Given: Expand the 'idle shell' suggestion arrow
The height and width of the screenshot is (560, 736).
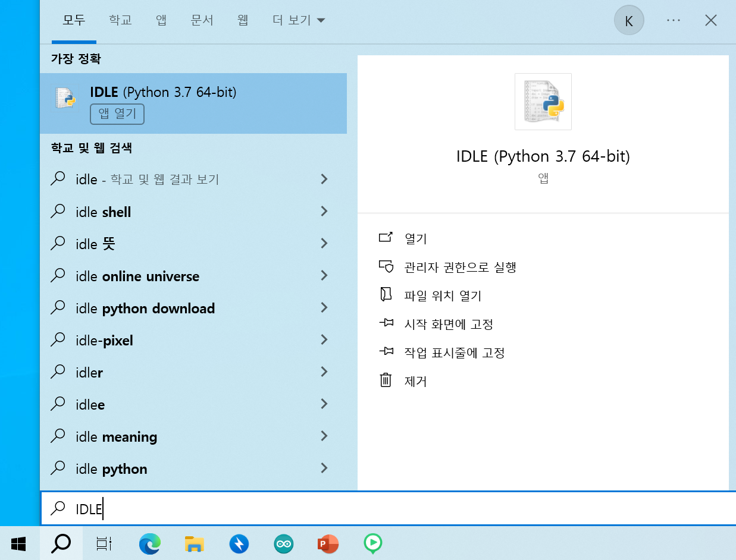Looking at the screenshot, I should pos(324,211).
